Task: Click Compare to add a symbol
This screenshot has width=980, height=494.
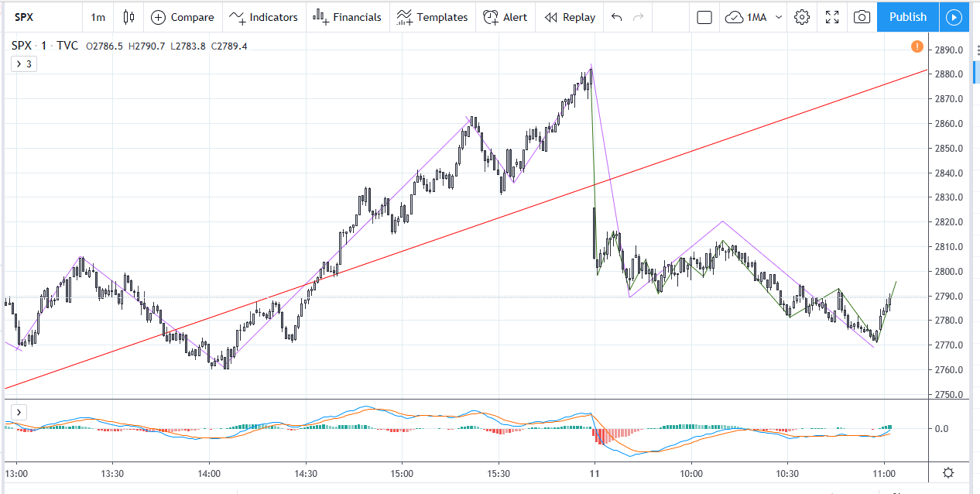Action: tap(183, 17)
